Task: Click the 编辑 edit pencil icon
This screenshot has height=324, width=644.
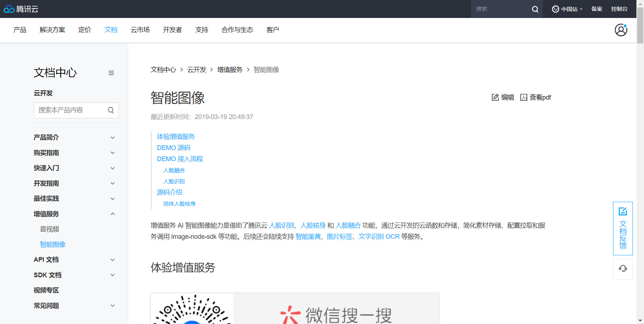Action: tap(495, 97)
